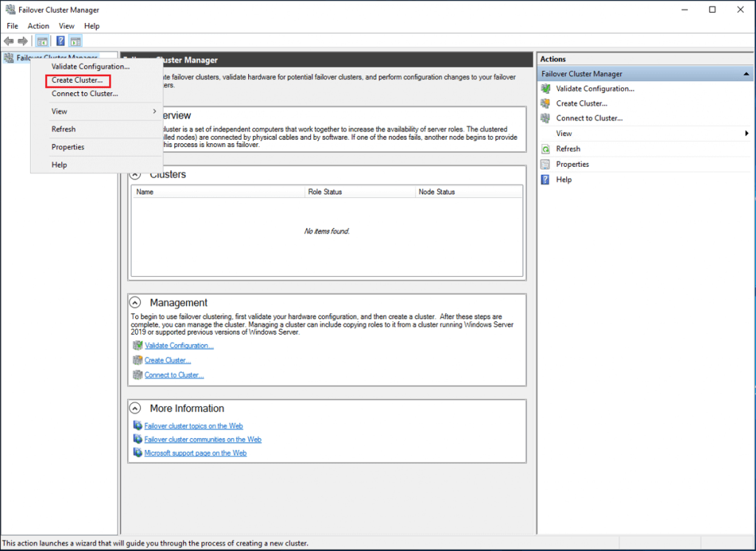This screenshot has width=756, height=551.
Task: Open Create Cluster link under Management
Action: tap(168, 360)
